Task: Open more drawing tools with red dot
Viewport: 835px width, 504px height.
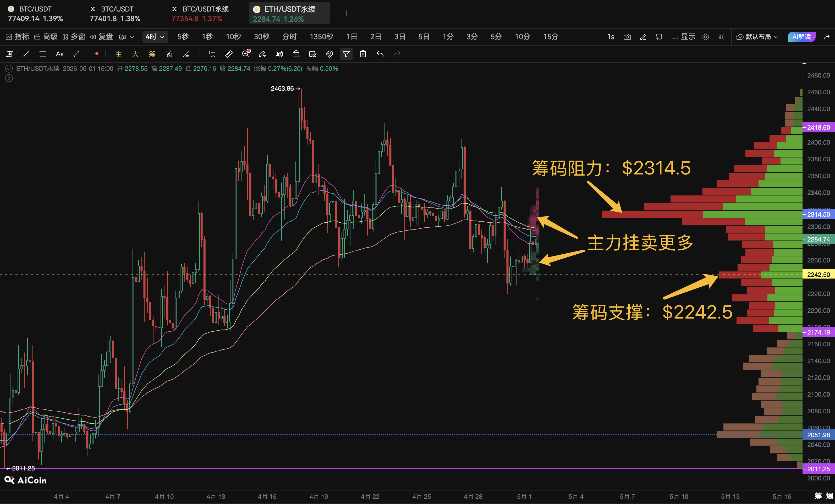Action: coord(94,54)
